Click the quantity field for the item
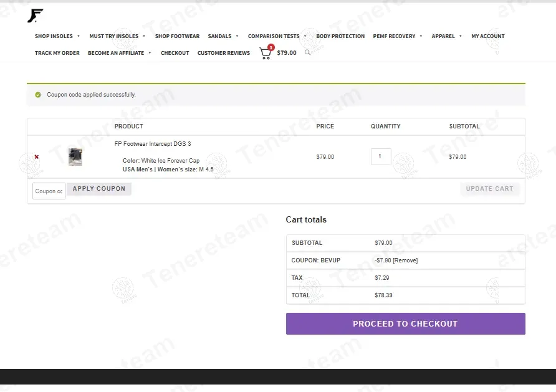 381,156
